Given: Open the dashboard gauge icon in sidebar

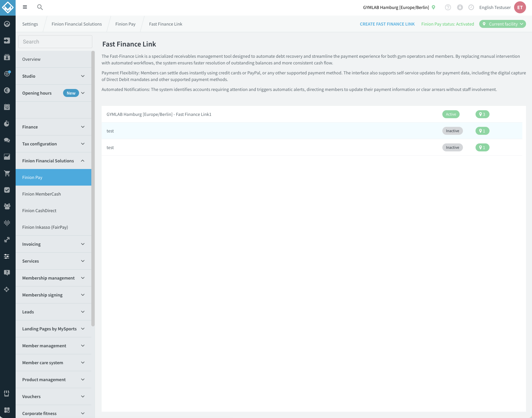Looking at the screenshot, I should click(7, 24).
